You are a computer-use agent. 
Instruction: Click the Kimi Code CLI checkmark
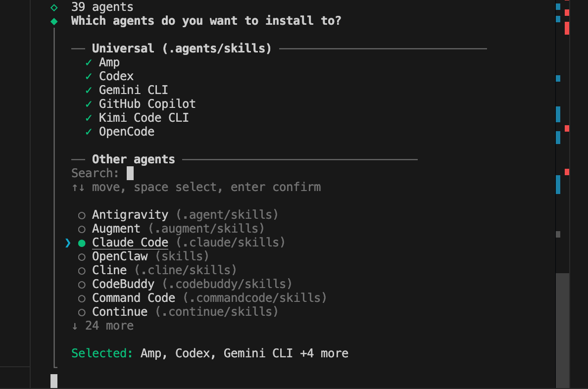pos(89,118)
